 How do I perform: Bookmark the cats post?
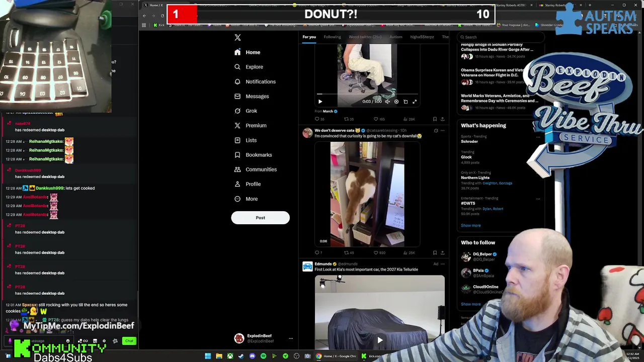tap(435, 253)
